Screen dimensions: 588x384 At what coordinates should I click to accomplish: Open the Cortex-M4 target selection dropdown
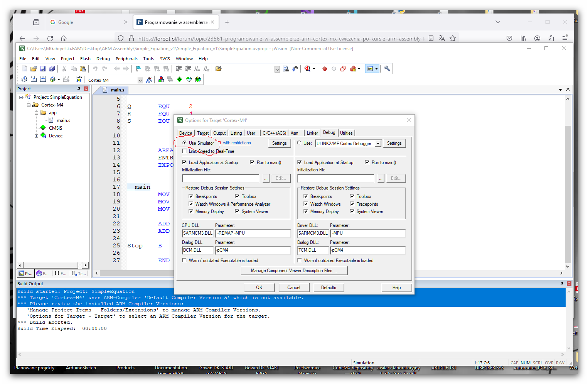pos(140,80)
